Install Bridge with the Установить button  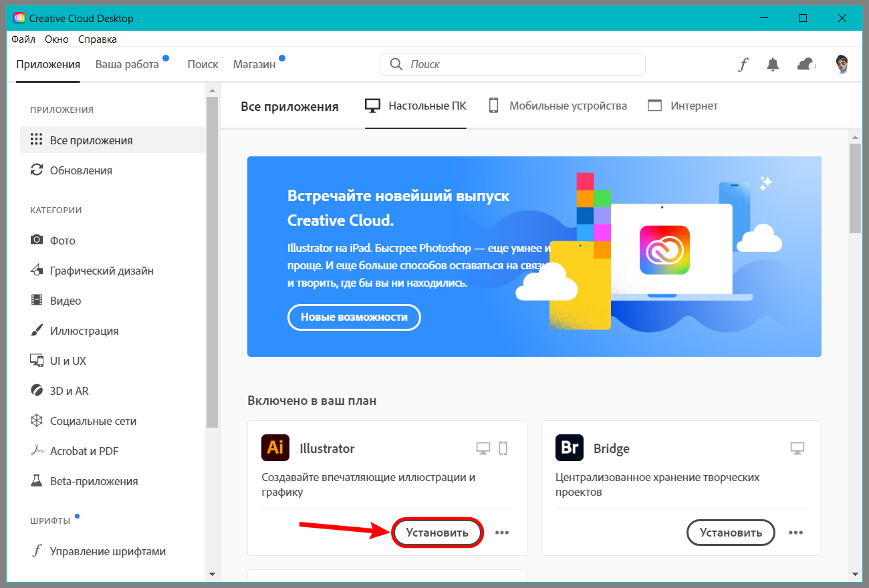pyautogui.click(x=731, y=533)
